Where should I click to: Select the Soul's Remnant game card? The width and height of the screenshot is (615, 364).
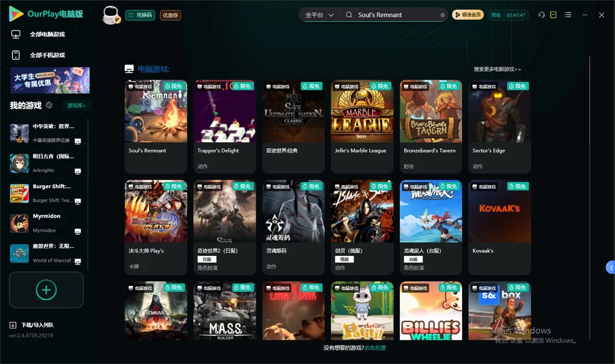(x=156, y=127)
